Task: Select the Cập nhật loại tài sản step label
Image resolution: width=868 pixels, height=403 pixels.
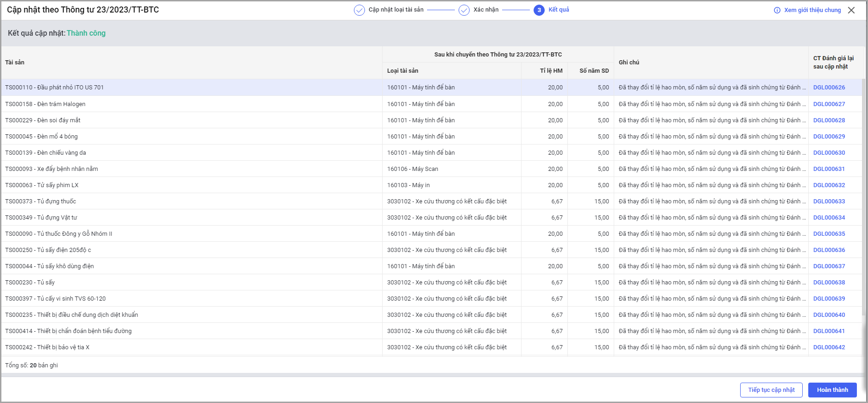Action: click(x=396, y=10)
